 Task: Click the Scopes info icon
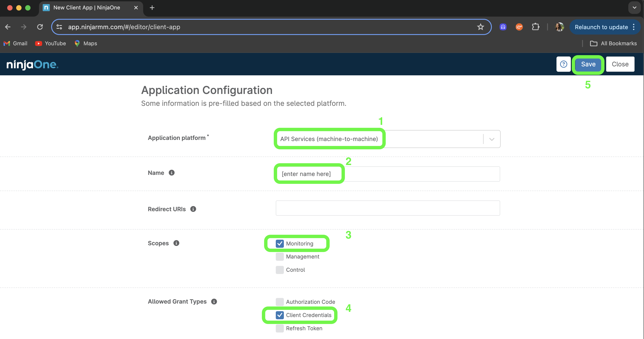pos(176,243)
